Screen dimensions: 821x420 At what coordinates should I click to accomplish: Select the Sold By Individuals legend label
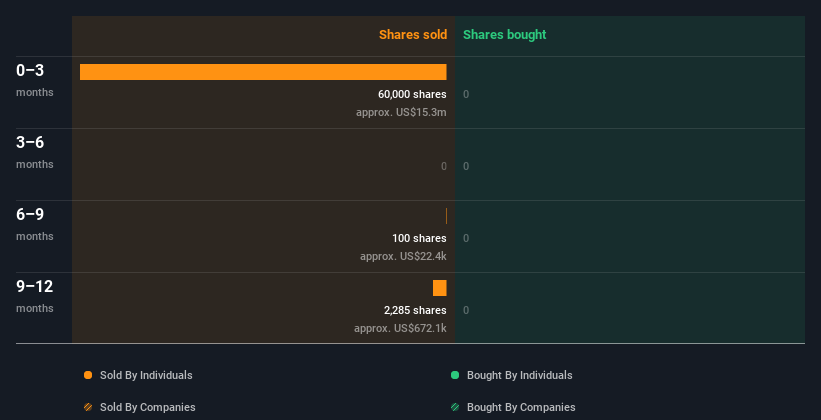(146, 375)
